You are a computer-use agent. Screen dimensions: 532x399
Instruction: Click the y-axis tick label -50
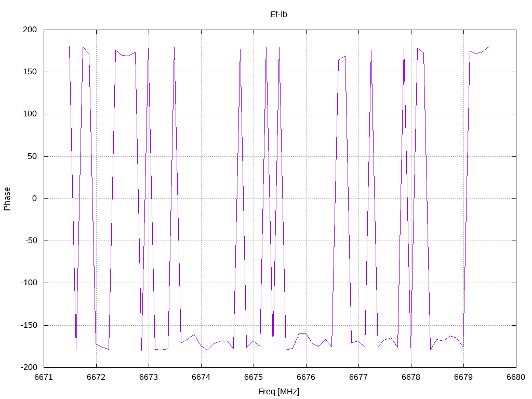click(31, 241)
